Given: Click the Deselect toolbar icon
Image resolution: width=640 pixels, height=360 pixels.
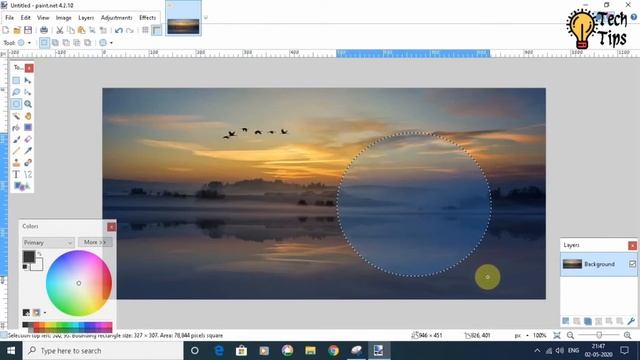Looking at the screenshot, I should click(x=103, y=30).
